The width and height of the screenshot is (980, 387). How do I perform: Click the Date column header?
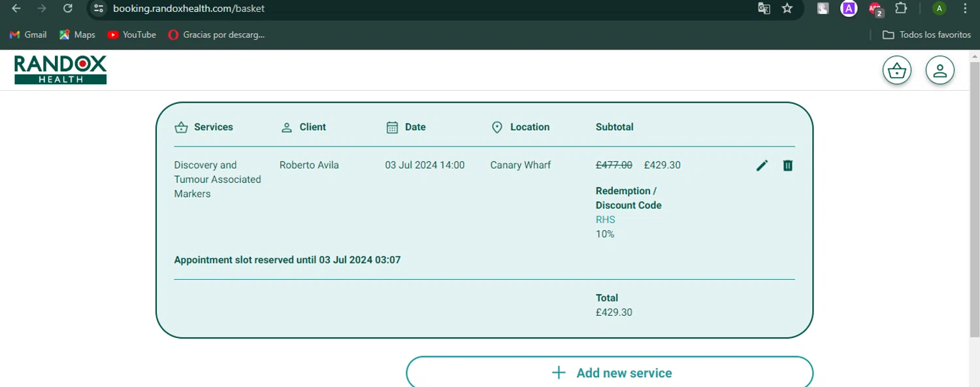click(x=406, y=127)
